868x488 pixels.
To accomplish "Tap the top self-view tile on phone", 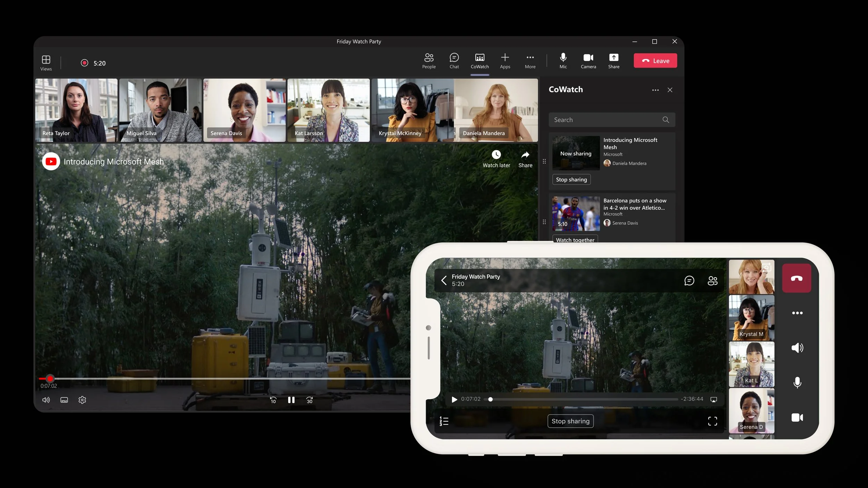I will coord(751,277).
